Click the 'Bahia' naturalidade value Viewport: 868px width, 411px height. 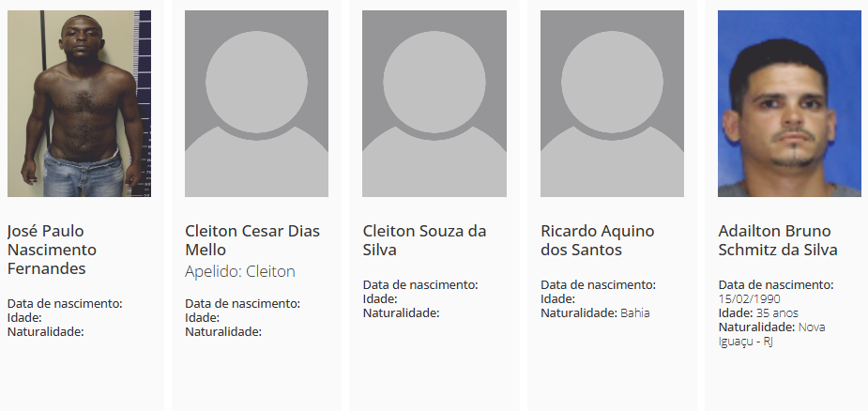[635, 312]
